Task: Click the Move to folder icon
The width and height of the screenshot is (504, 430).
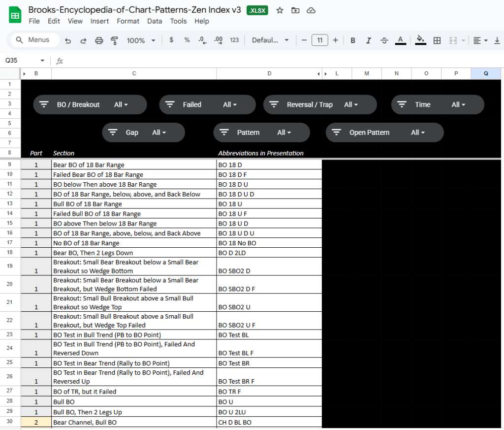Action: pos(295,10)
